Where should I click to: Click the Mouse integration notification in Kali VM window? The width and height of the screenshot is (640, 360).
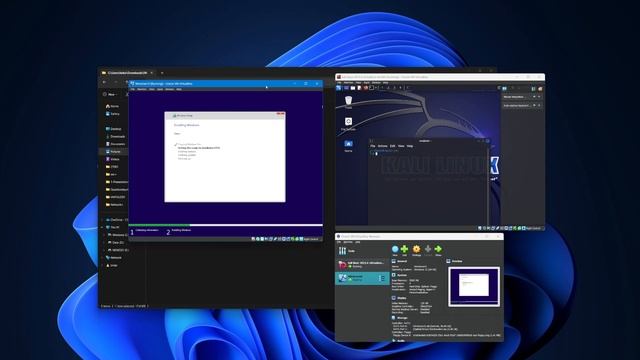pos(522,97)
